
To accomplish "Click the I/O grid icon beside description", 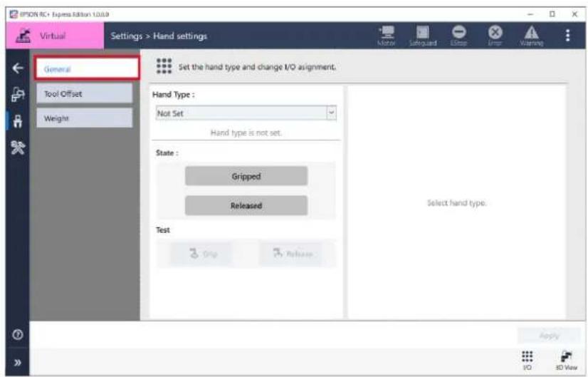I will click(x=164, y=66).
